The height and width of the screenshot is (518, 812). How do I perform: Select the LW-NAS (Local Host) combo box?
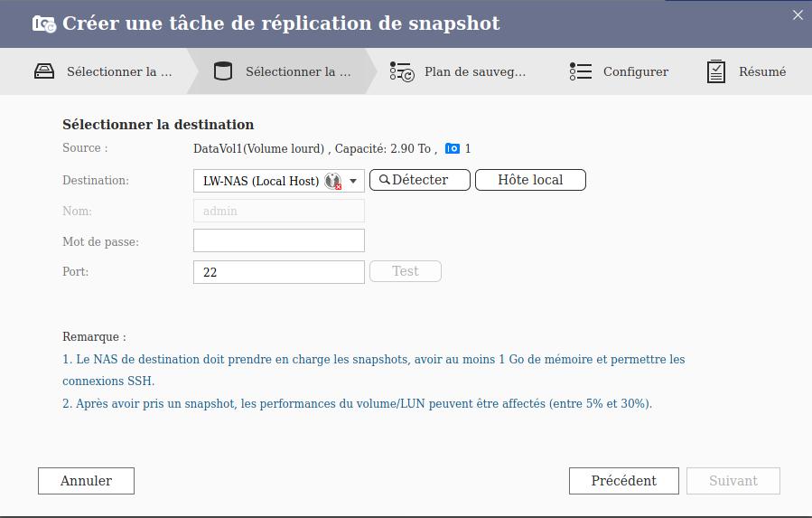point(261,181)
